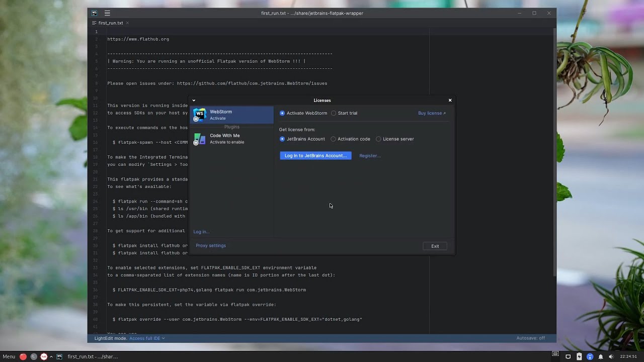Click the flathub.org URL line in editor
This screenshot has width=644, height=362.
tap(138, 39)
